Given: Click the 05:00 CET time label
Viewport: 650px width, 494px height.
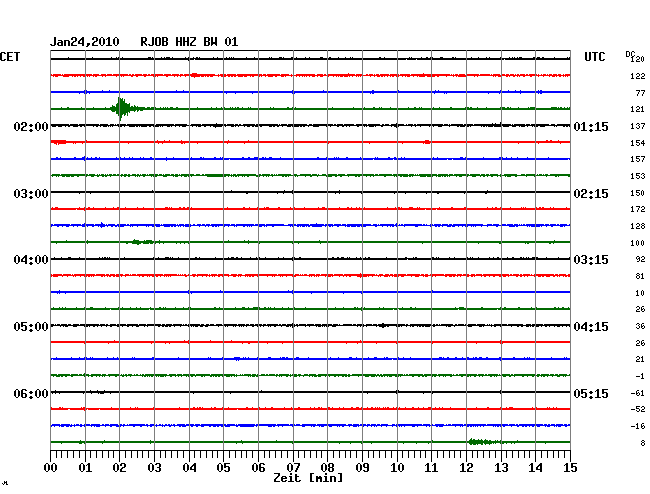Looking at the screenshot, I should coord(31,327).
